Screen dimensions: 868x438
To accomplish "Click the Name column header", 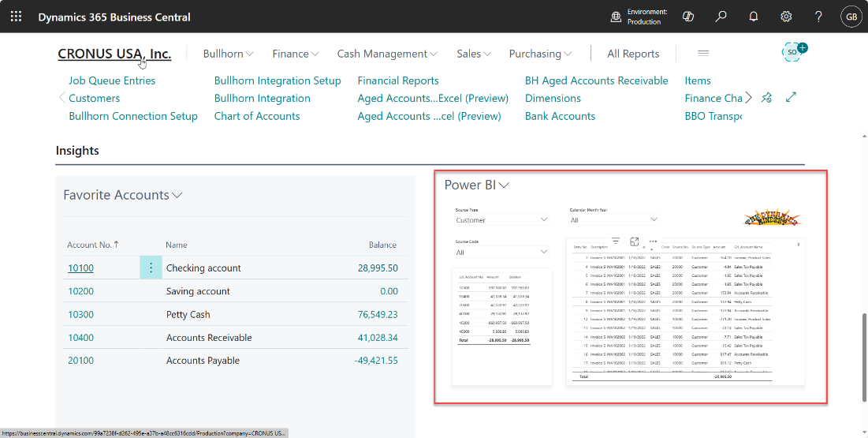I will click(x=177, y=245).
